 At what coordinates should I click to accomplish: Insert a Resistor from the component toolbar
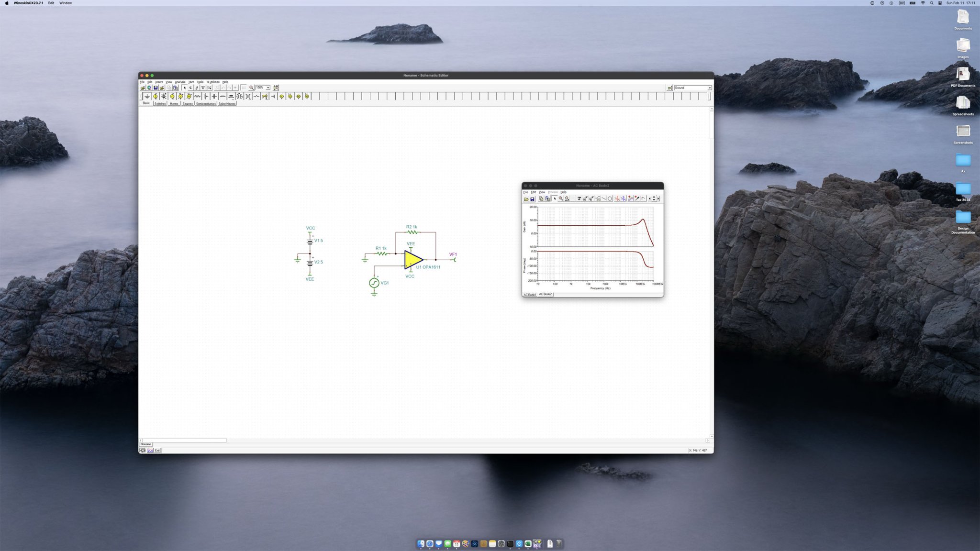[x=197, y=96]
